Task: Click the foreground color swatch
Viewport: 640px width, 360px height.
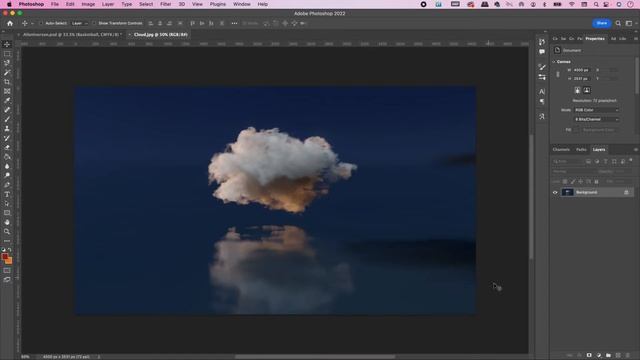Action: pos(5,256)
